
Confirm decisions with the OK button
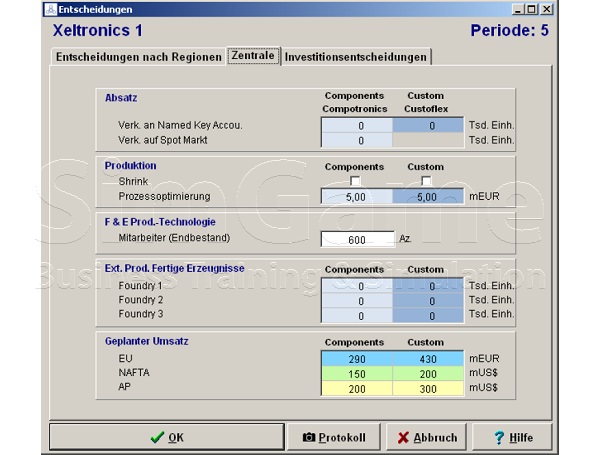click(166, 437)
